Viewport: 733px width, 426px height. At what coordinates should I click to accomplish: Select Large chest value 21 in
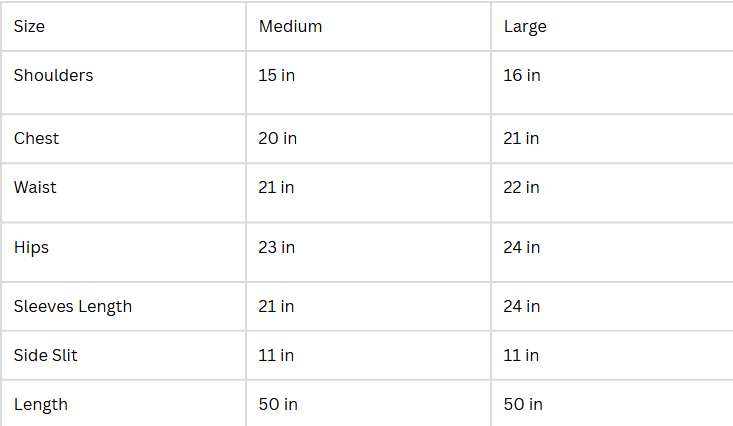521,138
